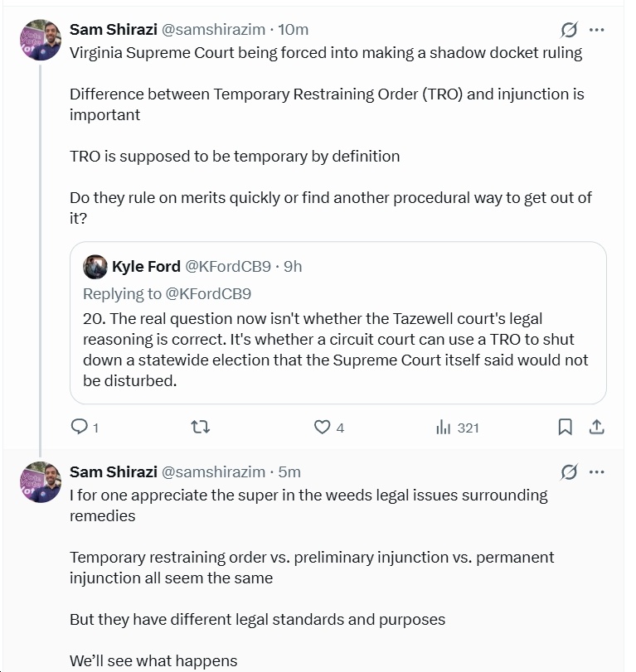
Task: Open the Kyle Ford name in quoted post
Action: click(x=145, y=267)
